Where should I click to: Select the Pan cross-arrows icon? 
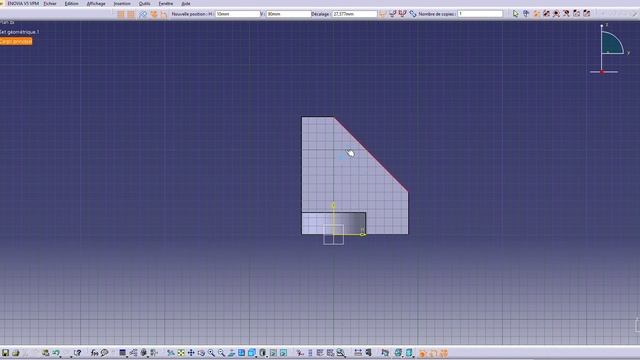point(191,353)
